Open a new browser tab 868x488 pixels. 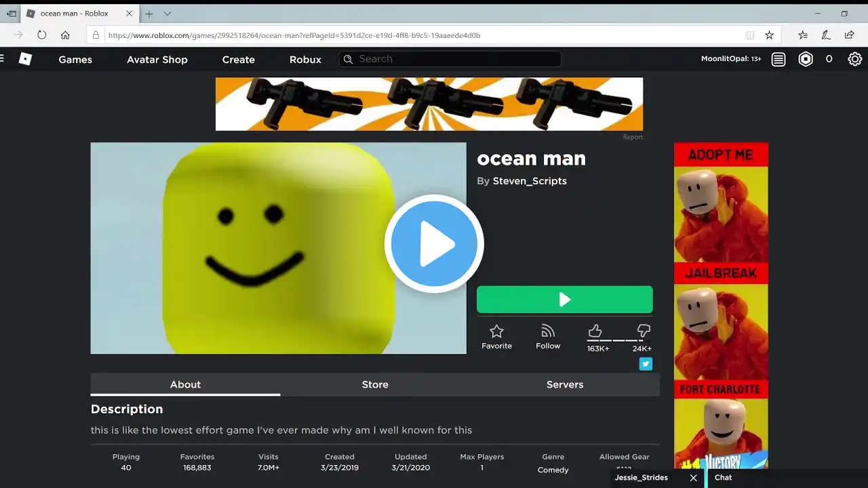[x=149, y=14]
